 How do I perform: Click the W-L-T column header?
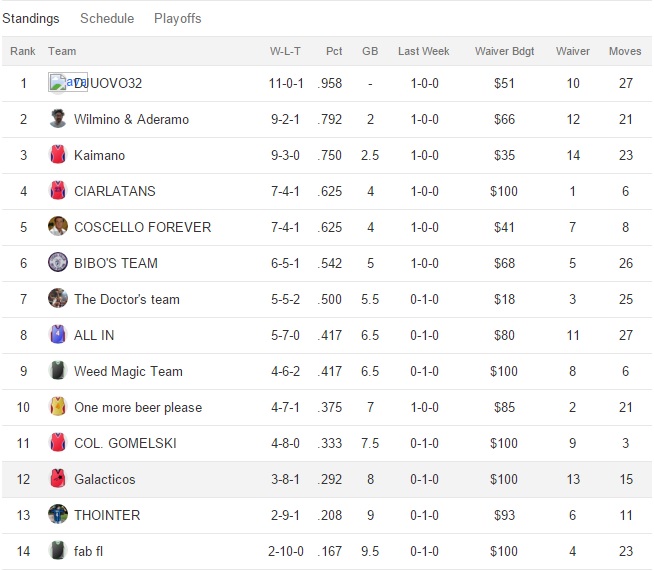tap(287, 51)
